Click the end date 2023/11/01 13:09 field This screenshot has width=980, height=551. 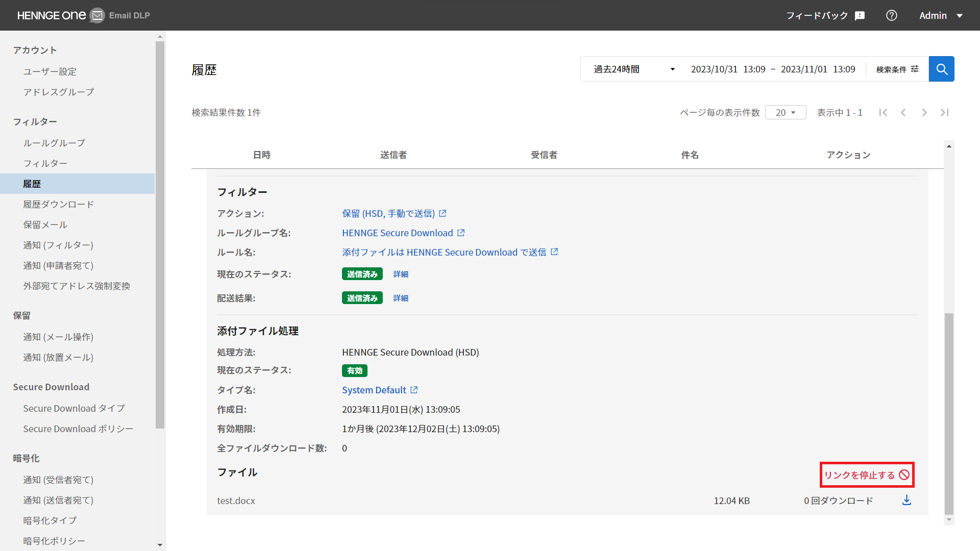(818, 69)
